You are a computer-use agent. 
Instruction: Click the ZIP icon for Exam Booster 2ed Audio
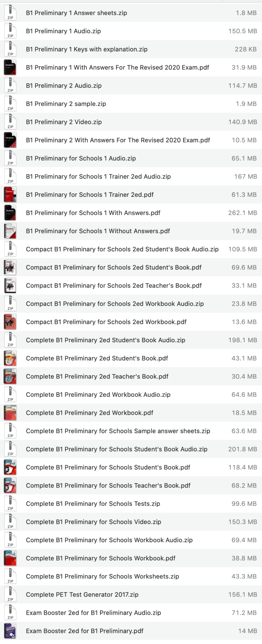(10, 613)
